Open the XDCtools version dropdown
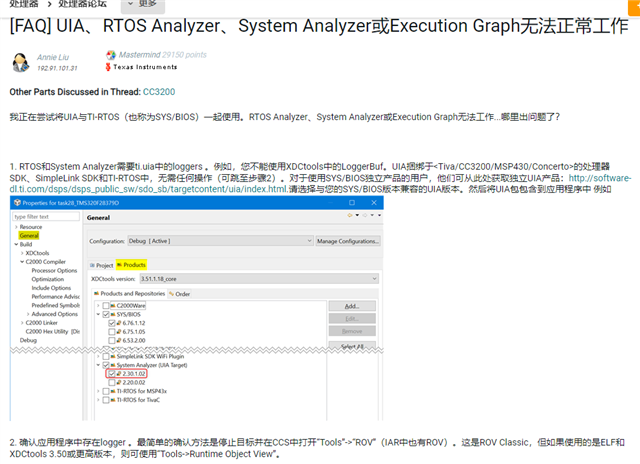 coord(259,279)
